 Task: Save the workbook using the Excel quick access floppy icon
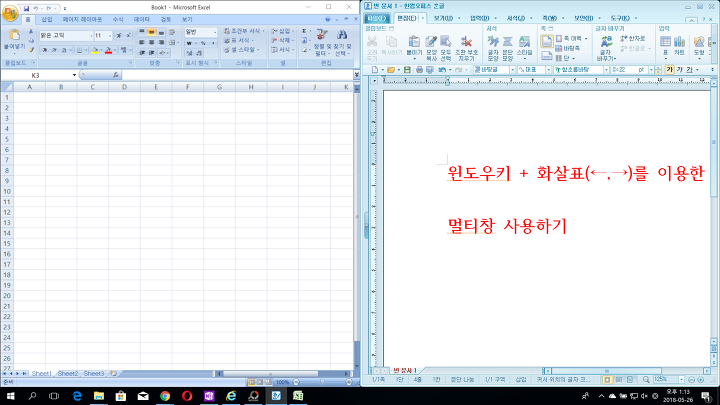[x=26, y=8]
